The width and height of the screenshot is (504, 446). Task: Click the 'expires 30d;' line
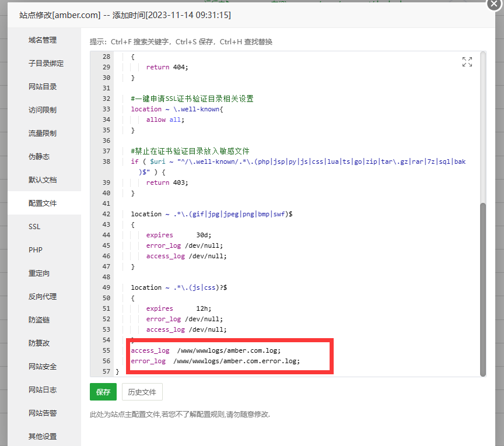178,235
